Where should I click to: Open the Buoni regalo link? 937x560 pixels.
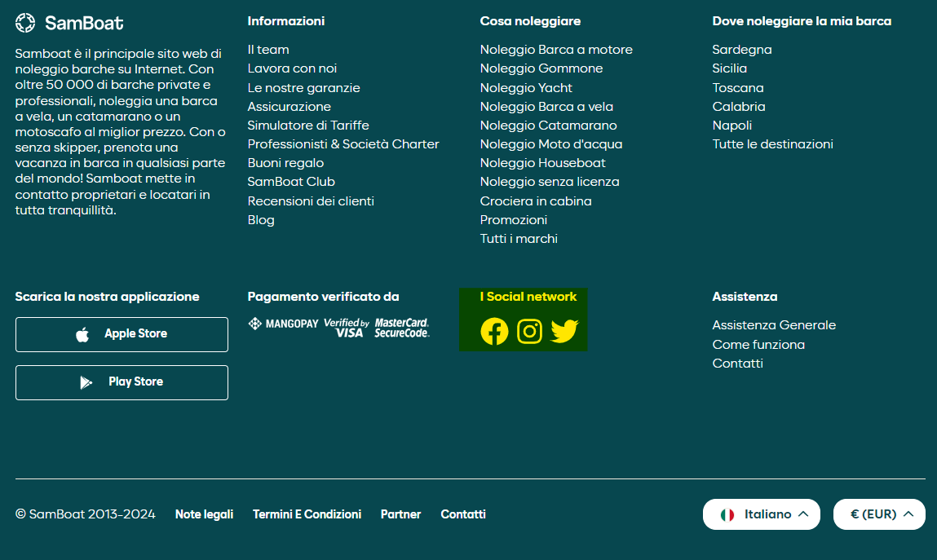coord(285,163)
